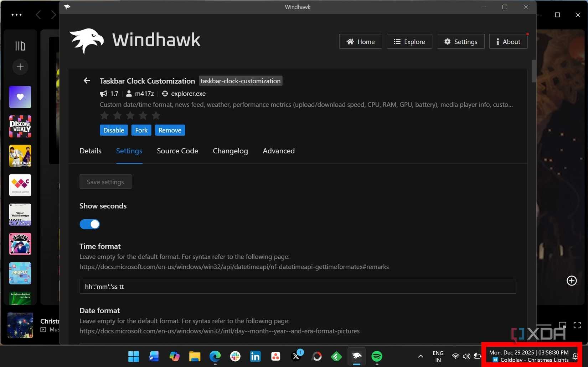Open Slack from the taskbar

point(235,356)
